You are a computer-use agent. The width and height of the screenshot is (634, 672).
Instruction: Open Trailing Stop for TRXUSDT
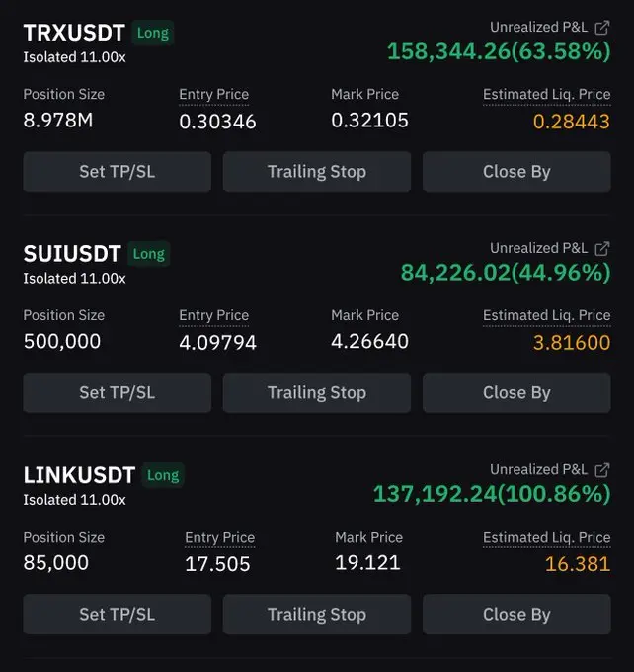(317, 171)
